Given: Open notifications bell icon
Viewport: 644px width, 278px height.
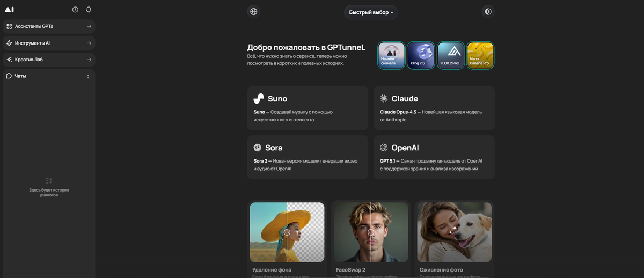Looking at the screenshot, I should pyautogui.click(x=89, y=10).
